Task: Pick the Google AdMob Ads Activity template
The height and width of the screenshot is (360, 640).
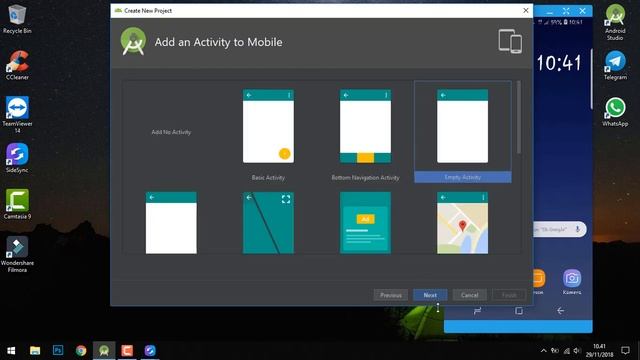Action: click(x=365, y=223)
